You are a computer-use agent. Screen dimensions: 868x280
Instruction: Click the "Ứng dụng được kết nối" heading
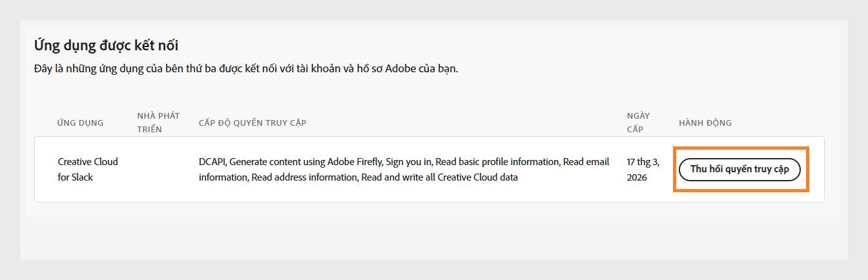point(106,45)
